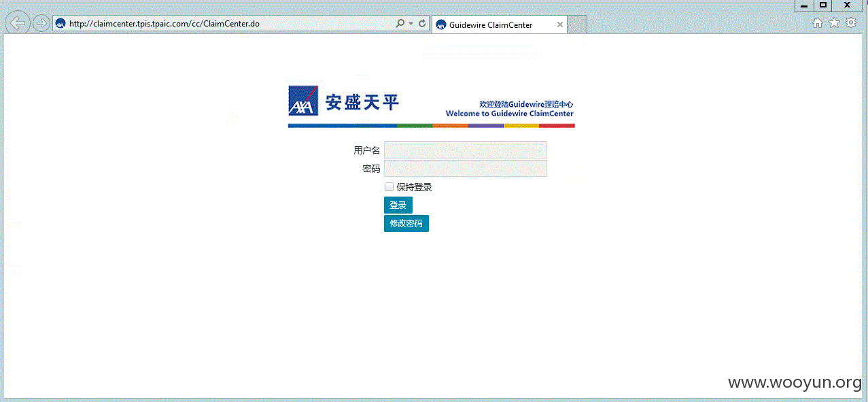
Task: Click the Welcome to Guidewire ClaimCenter text
Action: click(x=510, y=114)
